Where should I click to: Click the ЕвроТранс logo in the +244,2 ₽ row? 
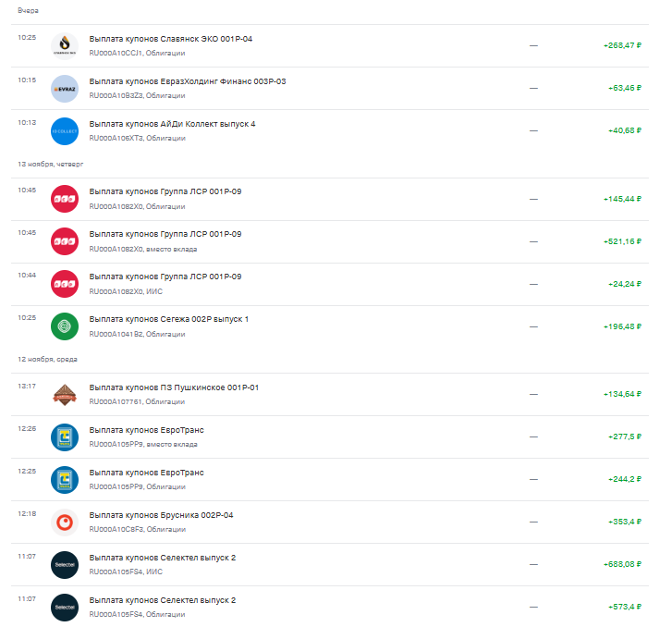pyautogui.click(x=65, y=479)
